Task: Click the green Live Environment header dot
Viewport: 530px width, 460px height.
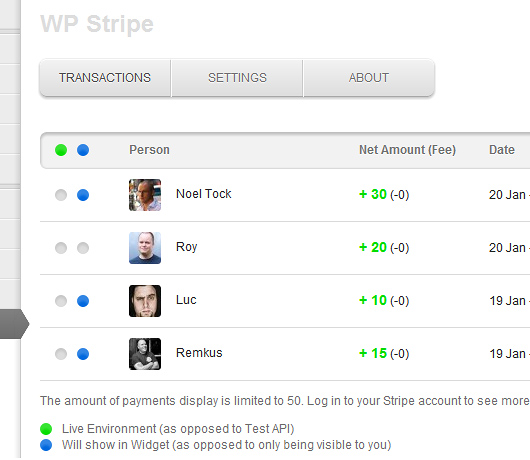Action: point(61,150)
